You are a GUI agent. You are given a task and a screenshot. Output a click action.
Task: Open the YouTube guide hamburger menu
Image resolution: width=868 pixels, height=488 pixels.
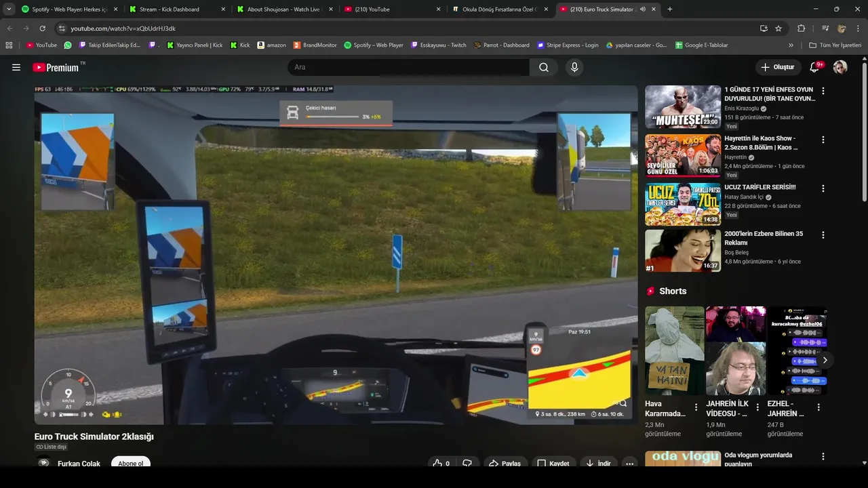tap(16, 67)
